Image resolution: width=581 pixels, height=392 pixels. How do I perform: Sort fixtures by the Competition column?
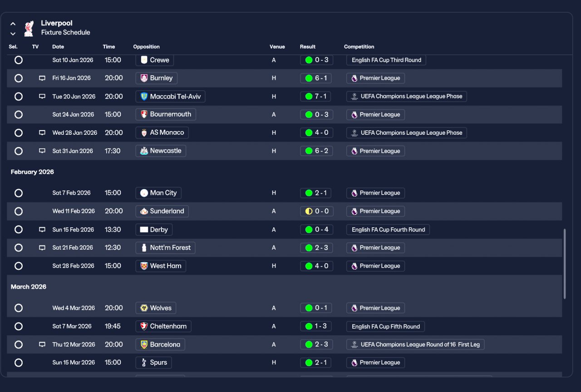359,47
